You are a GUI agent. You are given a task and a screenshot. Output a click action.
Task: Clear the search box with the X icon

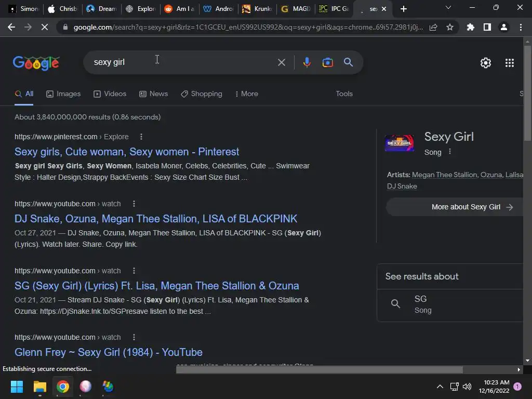tap(281, 62)
